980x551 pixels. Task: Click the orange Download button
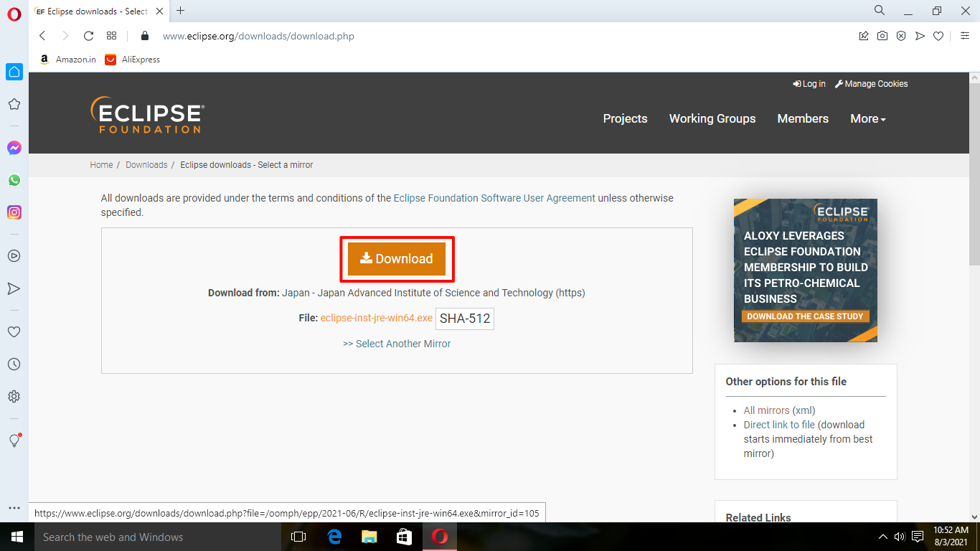397,259
